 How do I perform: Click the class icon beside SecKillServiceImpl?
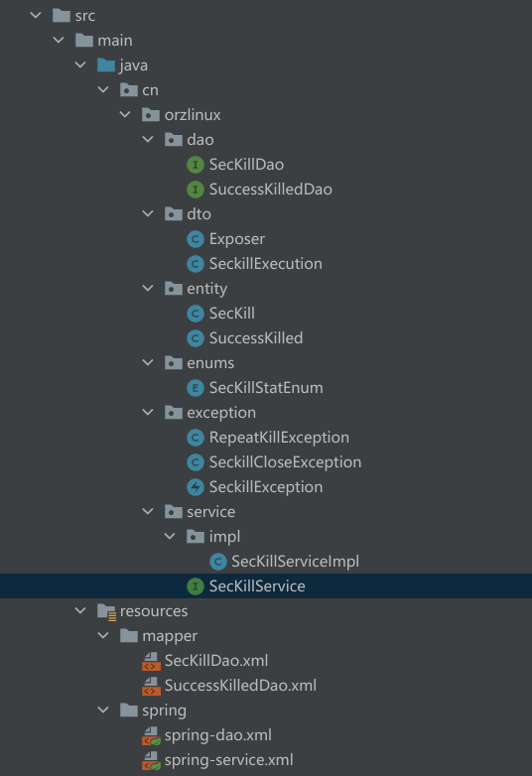(217, 562)
